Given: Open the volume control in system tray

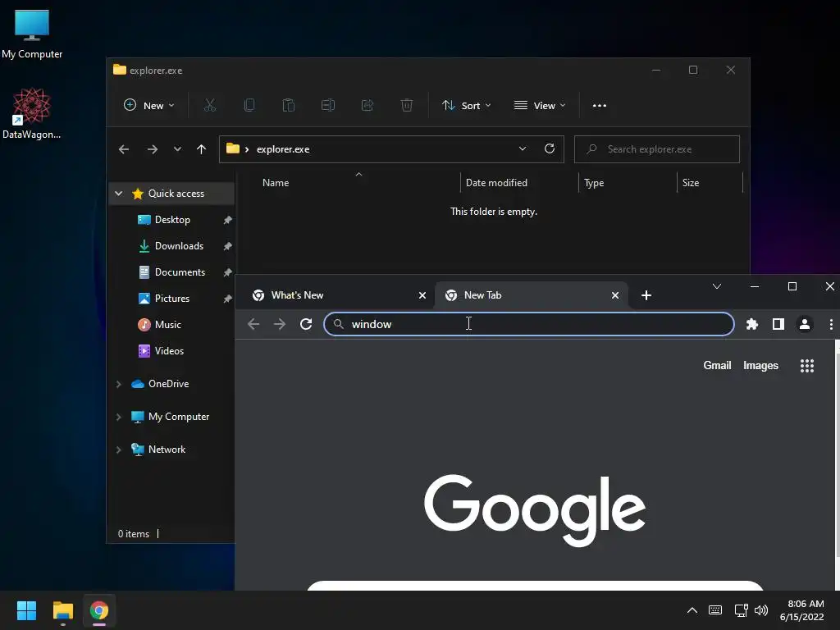Looking at the screenshot, I should tap(761, 610).
